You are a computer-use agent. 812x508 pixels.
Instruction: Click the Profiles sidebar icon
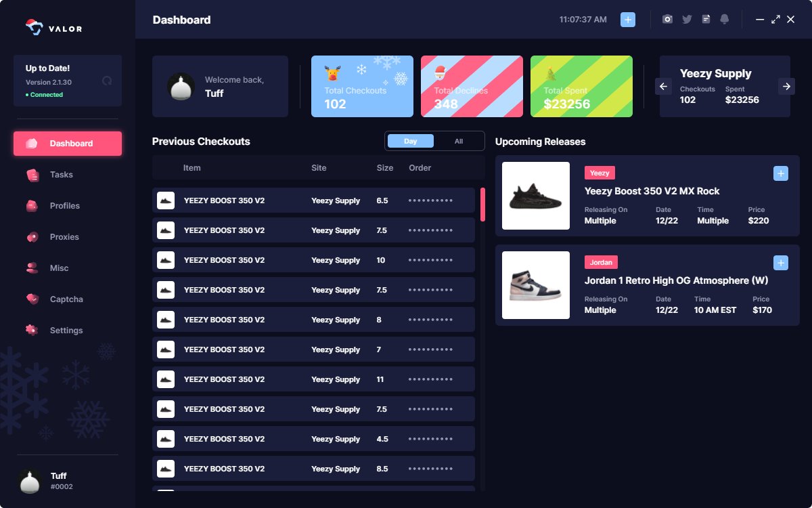pyautogui.click(x=31, y=206)
